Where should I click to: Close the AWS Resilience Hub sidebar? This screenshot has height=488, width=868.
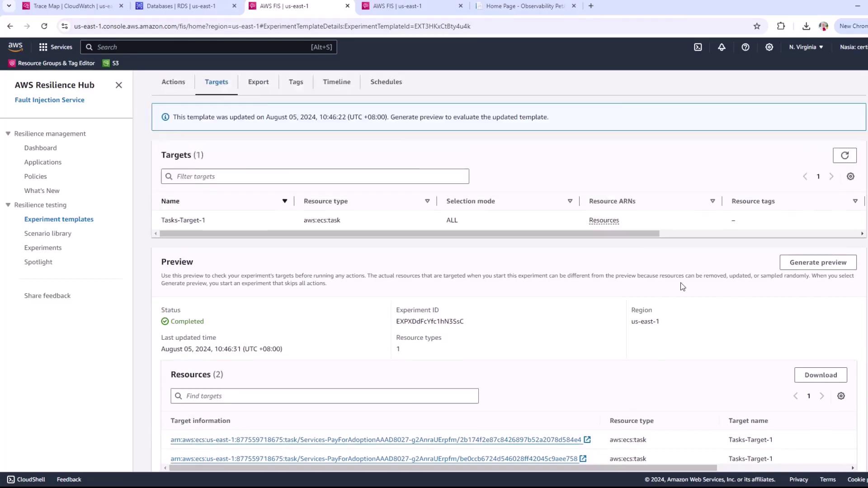(x=118, y=85)
